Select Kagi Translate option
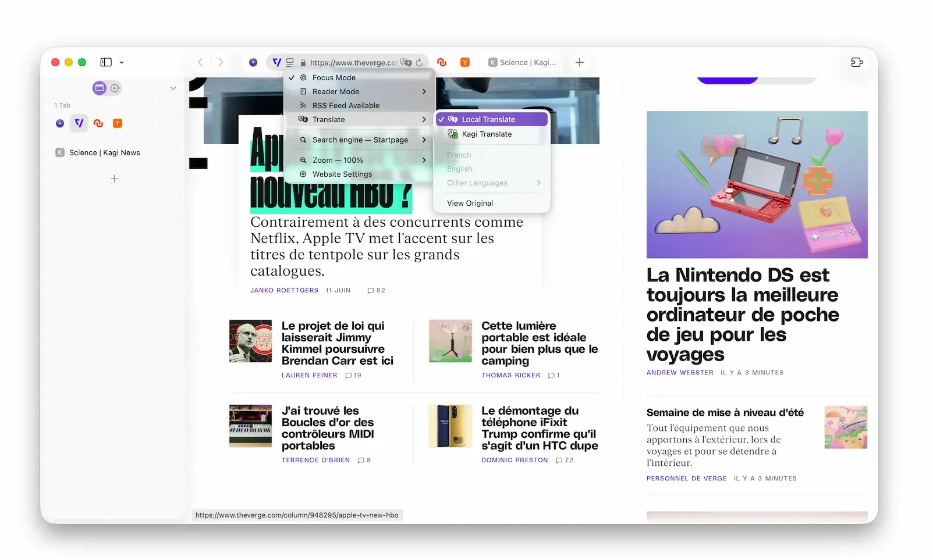 [x=492, y=134]
